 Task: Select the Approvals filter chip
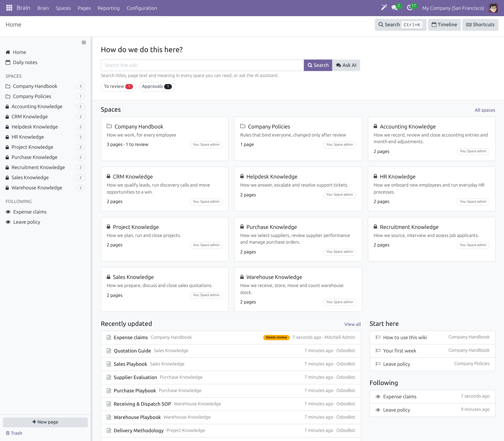[x=157, y=87]
